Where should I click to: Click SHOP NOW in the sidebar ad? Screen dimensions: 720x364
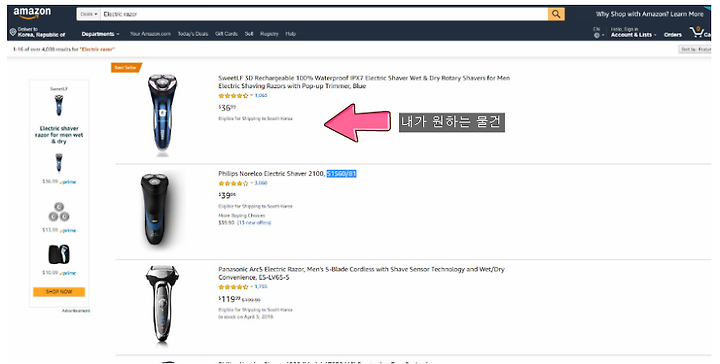click(x=59, y=292)
